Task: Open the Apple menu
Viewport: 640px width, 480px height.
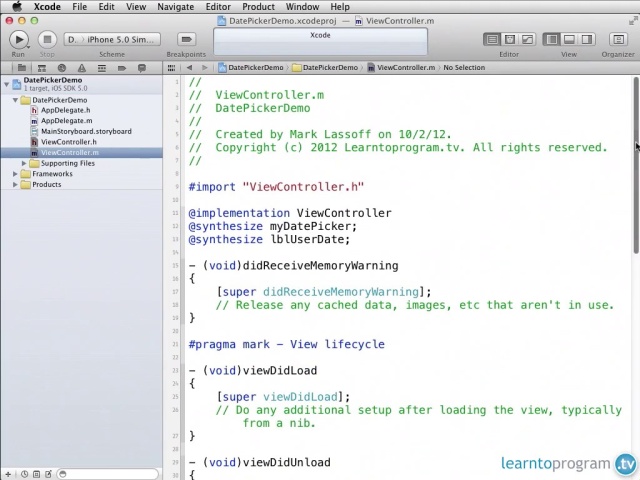Action: pyautogui.click(x=17, y=7)
